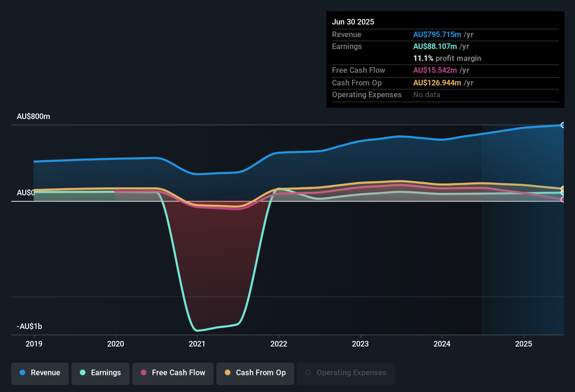The image size is (575, 392).
Task: Click the 11.1% profit margin text
Action: (x=447, y=58)
